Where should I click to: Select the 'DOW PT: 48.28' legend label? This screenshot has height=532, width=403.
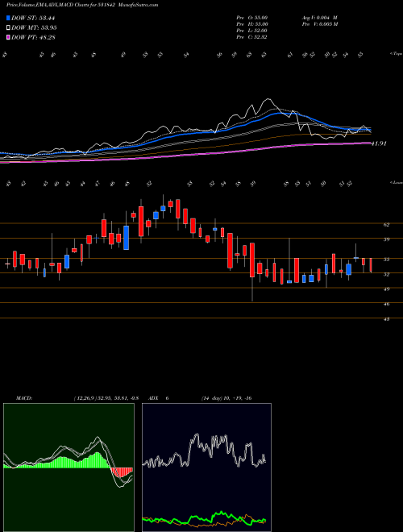[33, 37]
